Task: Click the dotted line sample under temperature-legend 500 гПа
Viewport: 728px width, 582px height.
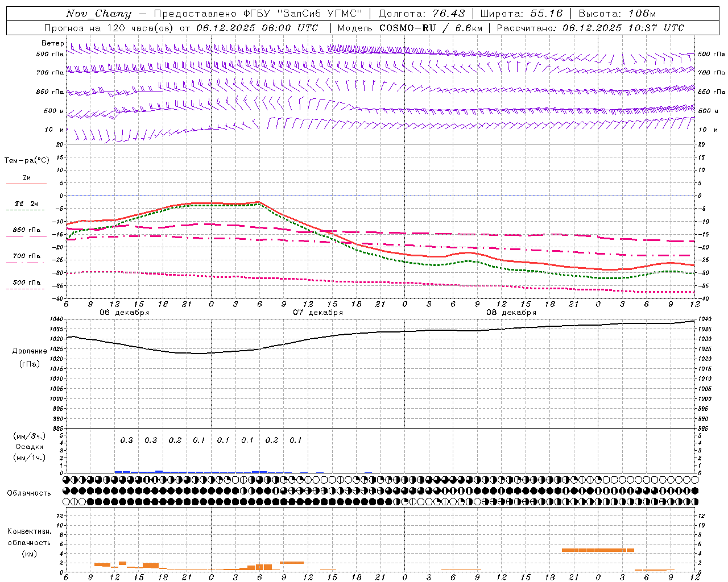Action: (x=25, y=289)
